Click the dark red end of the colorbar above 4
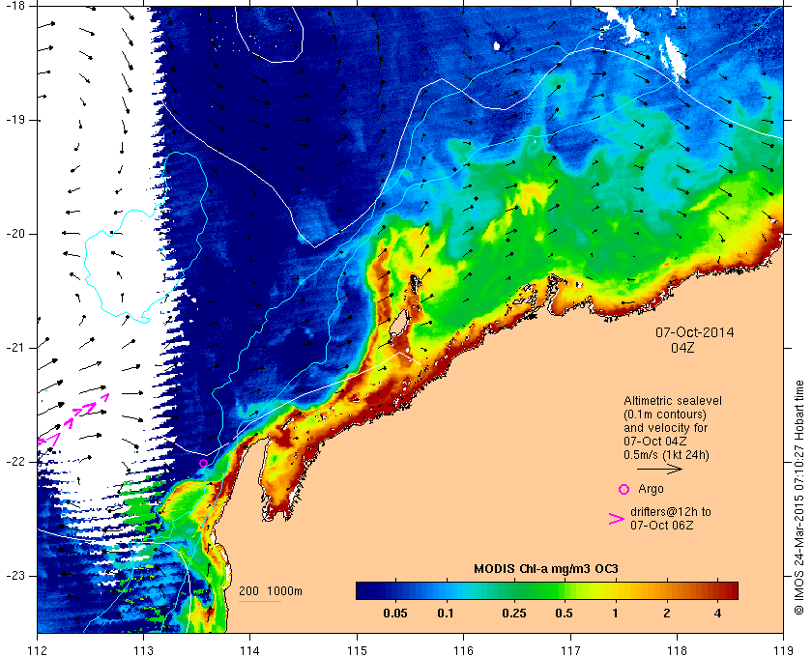 [728, 590]
